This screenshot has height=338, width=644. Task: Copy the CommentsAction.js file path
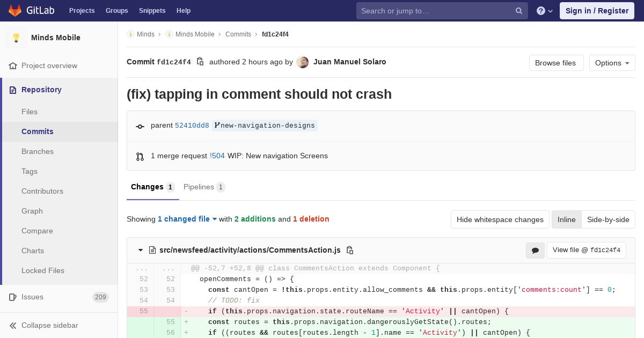pyautogui.click(x=350, y=250)
